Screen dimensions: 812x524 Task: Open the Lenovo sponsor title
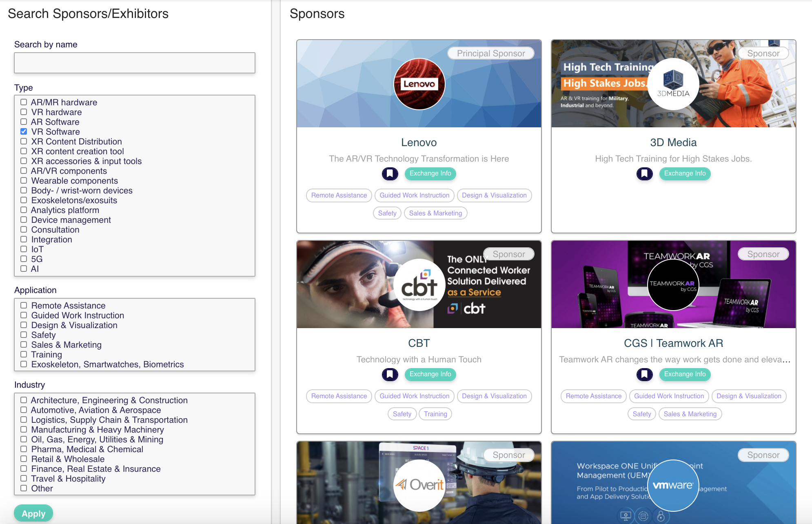[419, 142]
